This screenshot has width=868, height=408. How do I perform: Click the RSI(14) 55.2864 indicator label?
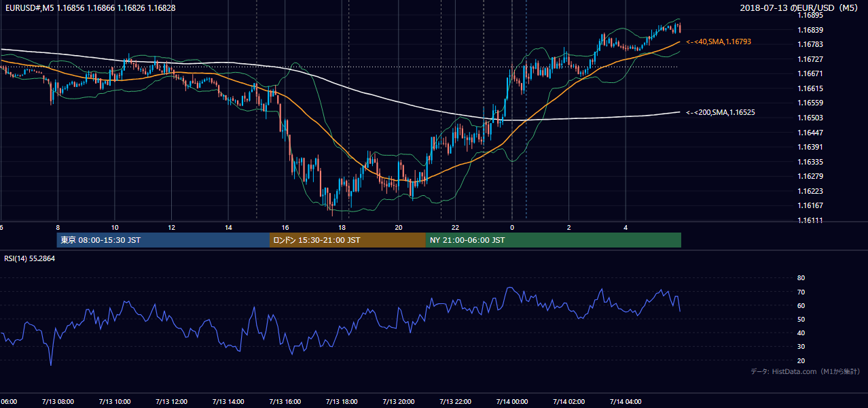[30, 258]
